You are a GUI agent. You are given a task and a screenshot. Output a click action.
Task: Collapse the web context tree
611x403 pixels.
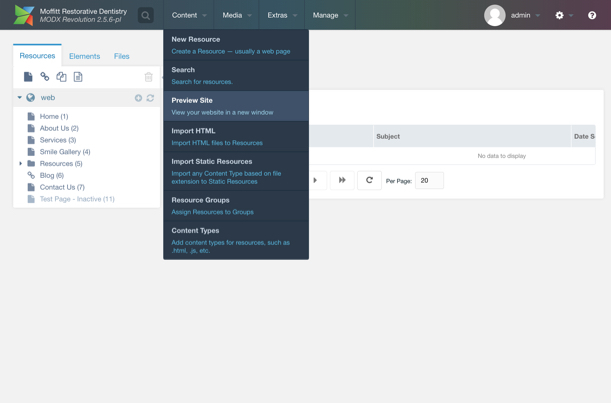pyautogui.click(x=19, y=97)
